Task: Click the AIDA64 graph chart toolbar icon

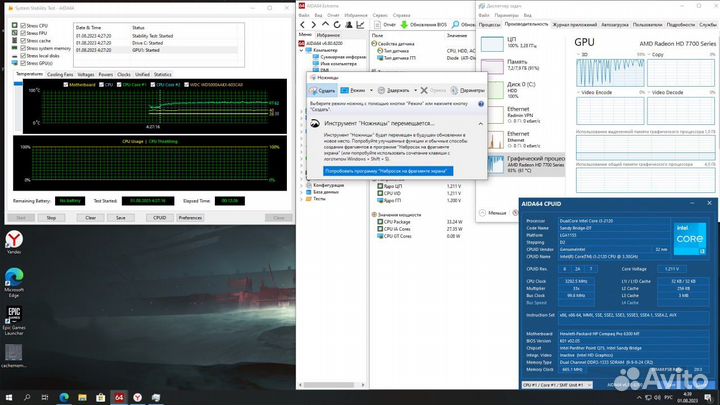Action: 360,25
